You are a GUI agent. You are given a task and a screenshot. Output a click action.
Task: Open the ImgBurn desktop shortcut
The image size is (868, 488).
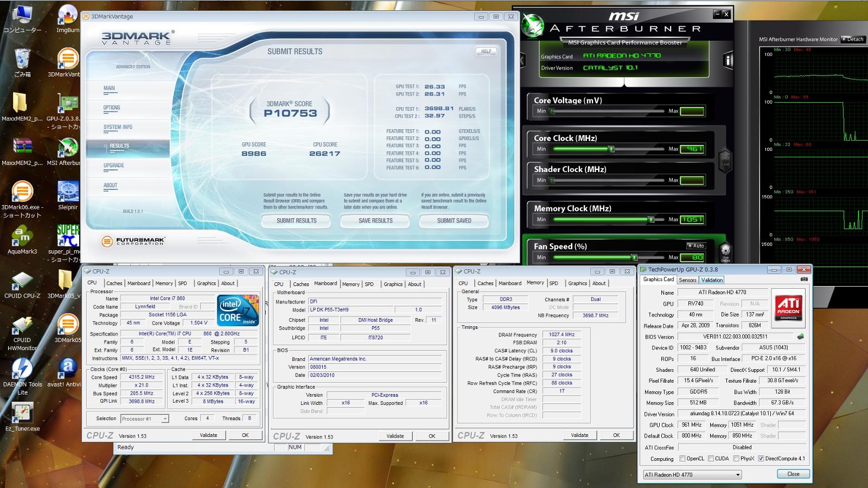click(x=68, y=19)
